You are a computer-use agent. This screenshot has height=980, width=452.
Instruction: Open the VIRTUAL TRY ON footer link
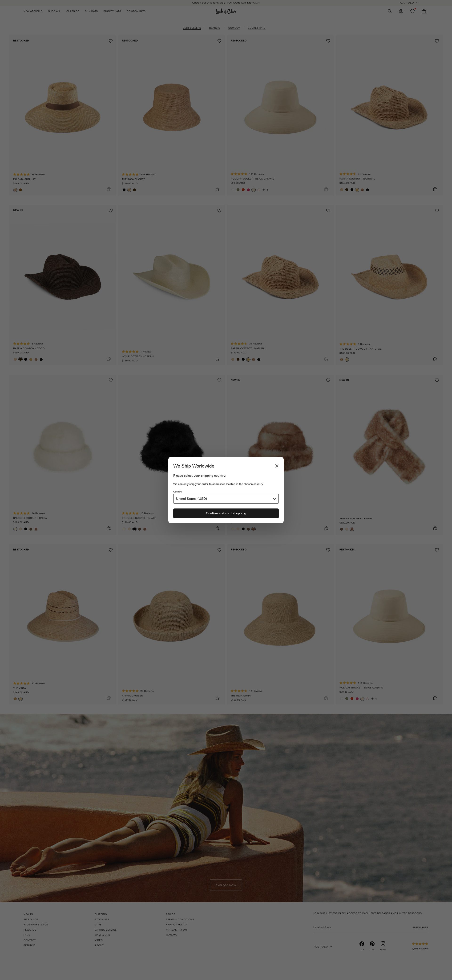coord(176,930)
